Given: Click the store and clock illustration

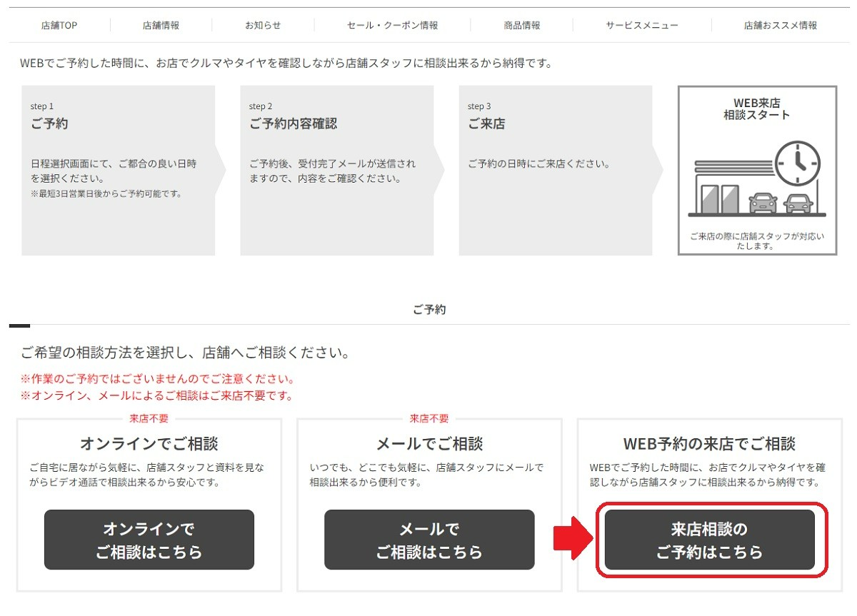Looking at the screenshot, I should coord(757,178).
